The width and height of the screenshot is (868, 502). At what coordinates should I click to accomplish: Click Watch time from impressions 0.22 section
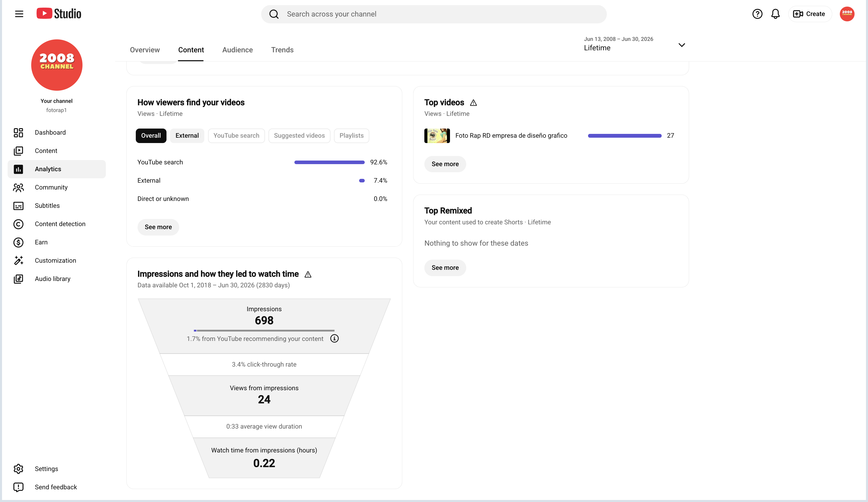264,458
